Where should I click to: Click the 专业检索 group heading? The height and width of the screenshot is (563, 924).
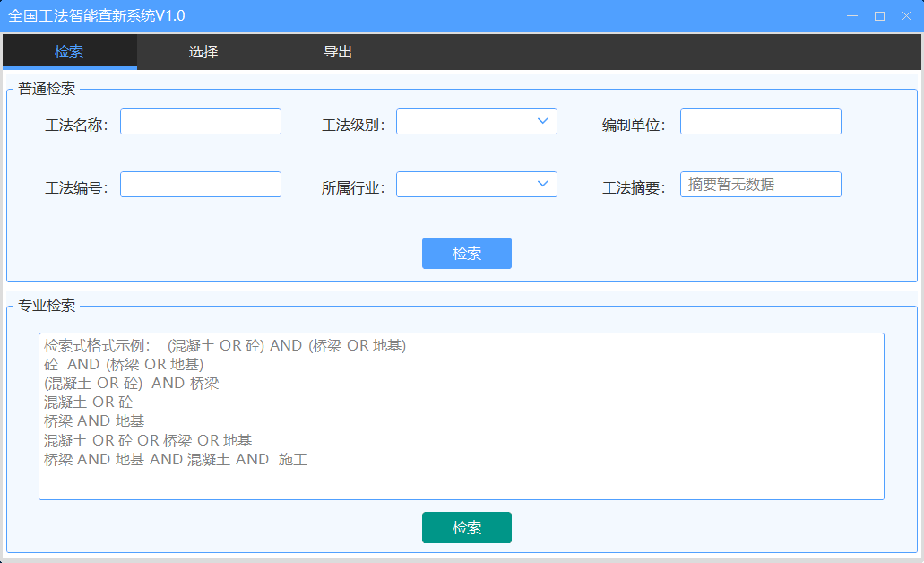tap(47, 306)
